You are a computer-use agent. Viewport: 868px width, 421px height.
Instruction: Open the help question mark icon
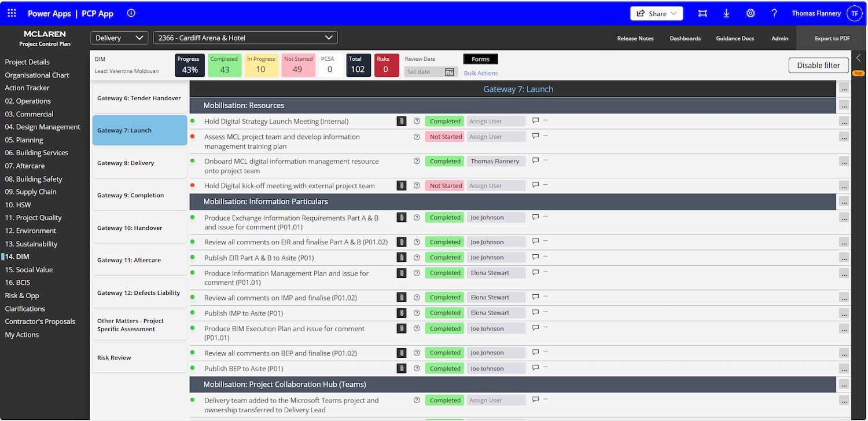[x=774, y=13]
